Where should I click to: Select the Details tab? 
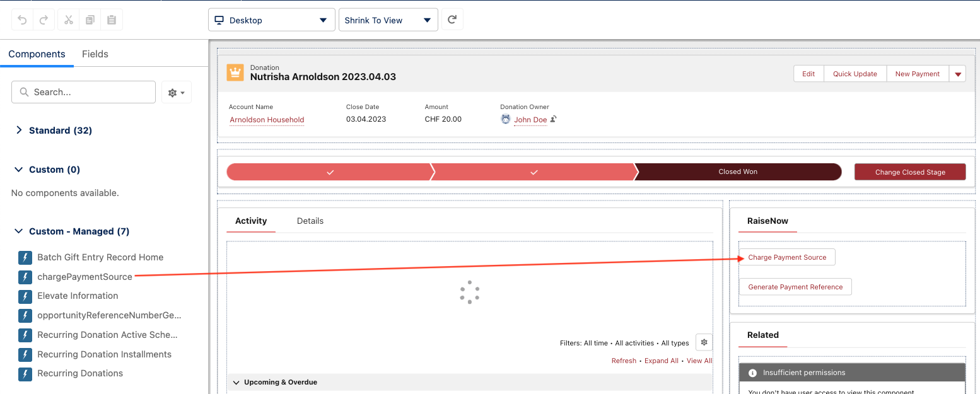[x=310, y=221]
